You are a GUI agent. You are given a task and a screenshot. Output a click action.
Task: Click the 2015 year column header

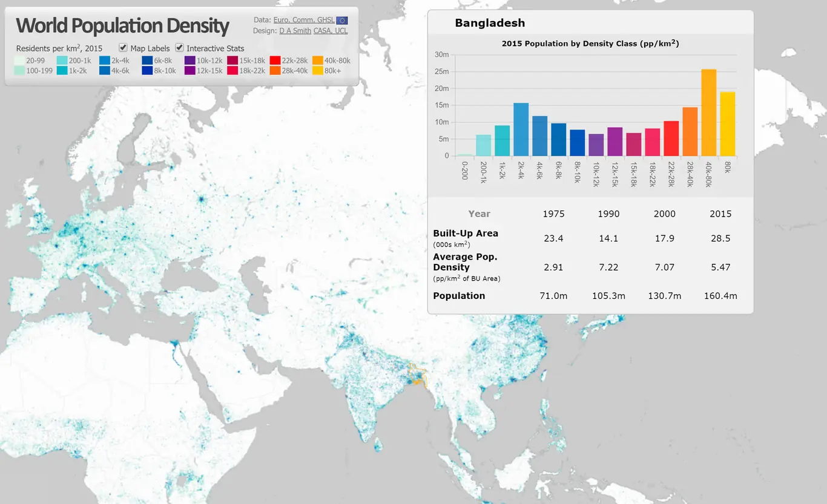click(720, 214)
